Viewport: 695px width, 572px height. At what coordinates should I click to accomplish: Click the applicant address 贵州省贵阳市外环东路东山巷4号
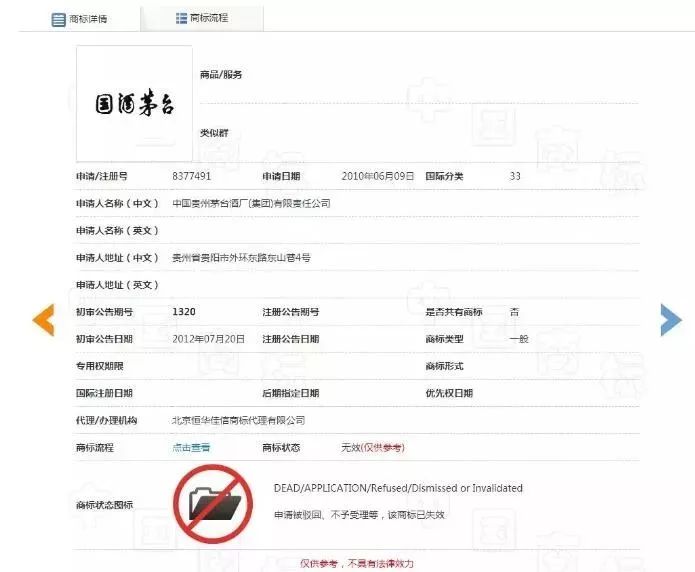241,257
